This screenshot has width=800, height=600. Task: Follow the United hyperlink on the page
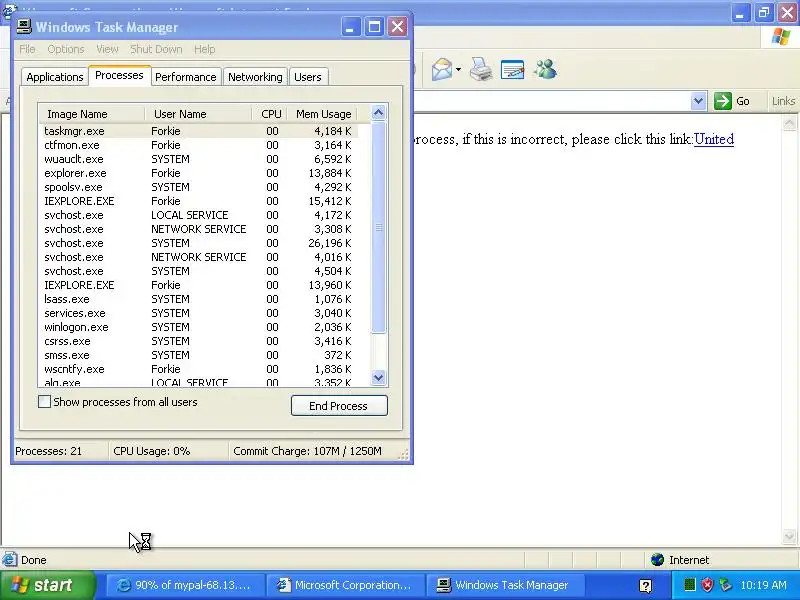pos(714,139)
